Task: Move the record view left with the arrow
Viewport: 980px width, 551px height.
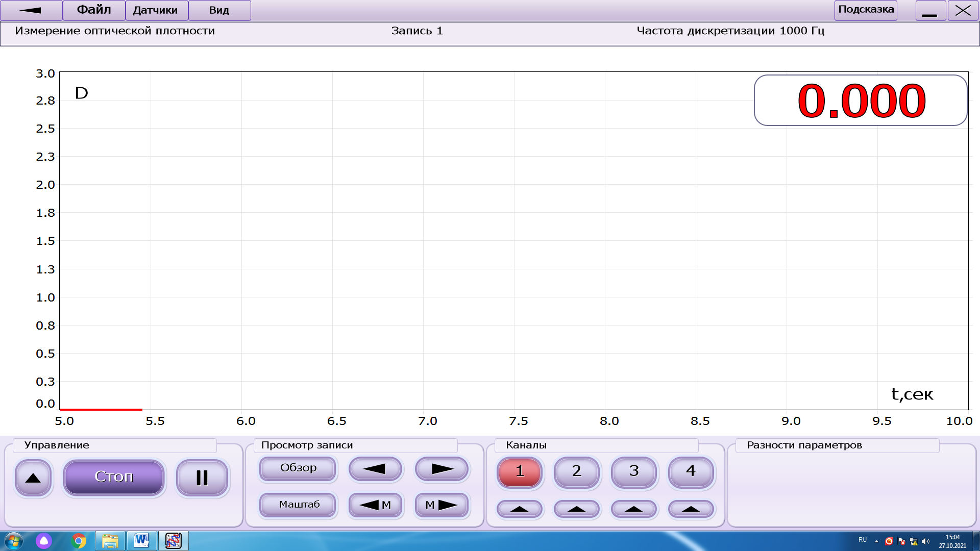Action: click(376, 469)
